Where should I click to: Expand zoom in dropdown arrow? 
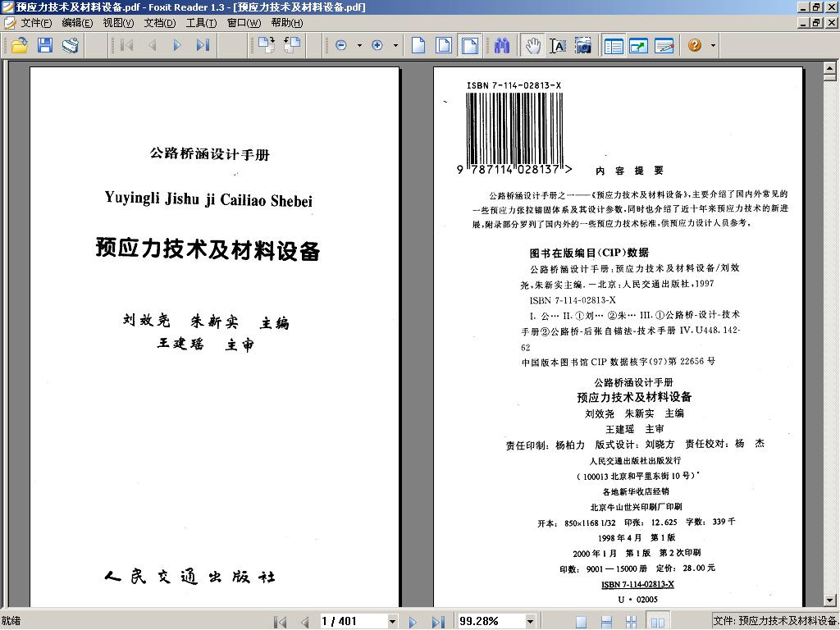tap(395, 46)
